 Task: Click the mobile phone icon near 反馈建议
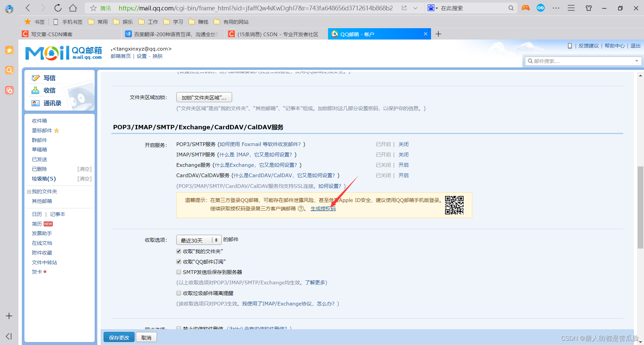click(x=570, y=46)
